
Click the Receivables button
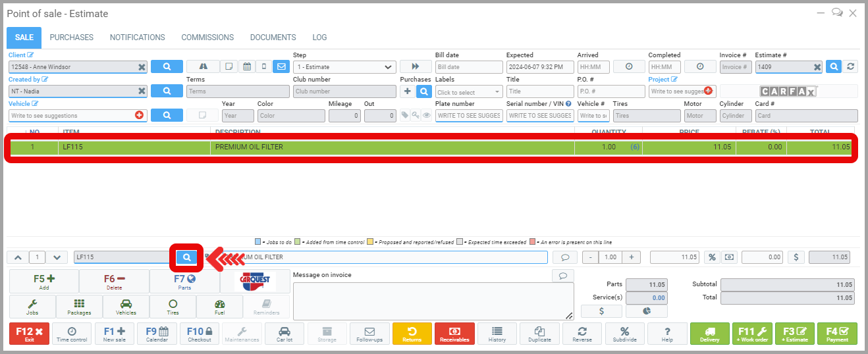point(454,334)
